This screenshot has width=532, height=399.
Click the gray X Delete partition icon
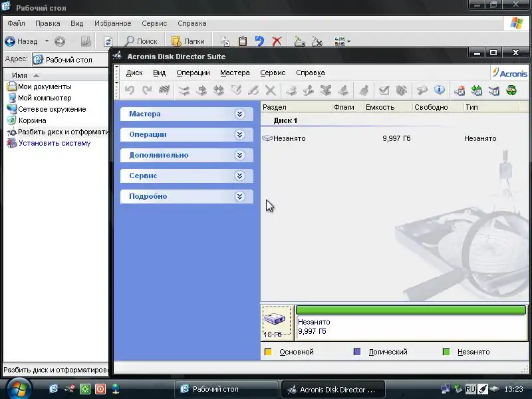pyautogui.click(x=271, y=90)
